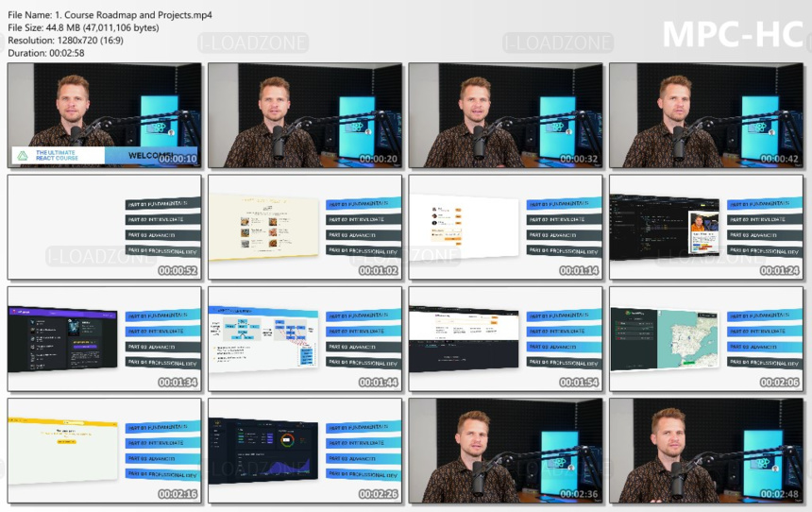This screenshot has height=512, width=812.
Task: Choose the frame stamped 00:01:44
Action: click(x=305, y=339)
